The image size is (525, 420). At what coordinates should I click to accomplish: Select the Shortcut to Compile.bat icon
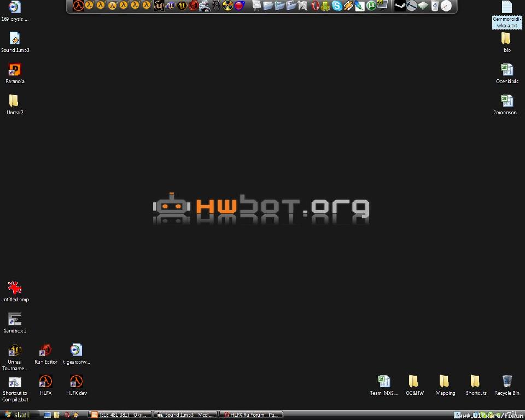pyautogui.click(x=15, y=389)
